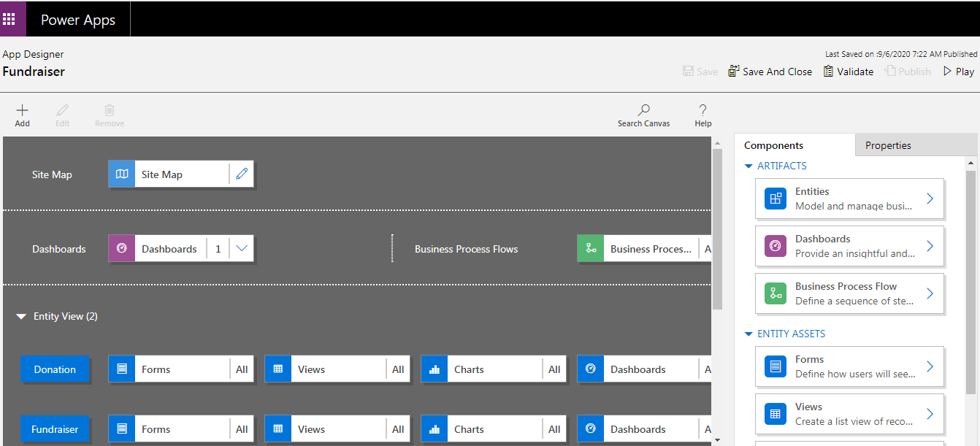Click the Dashboards artifact icon in right panel
Screen dimensions: 980x446
click(x=775, y=245)
